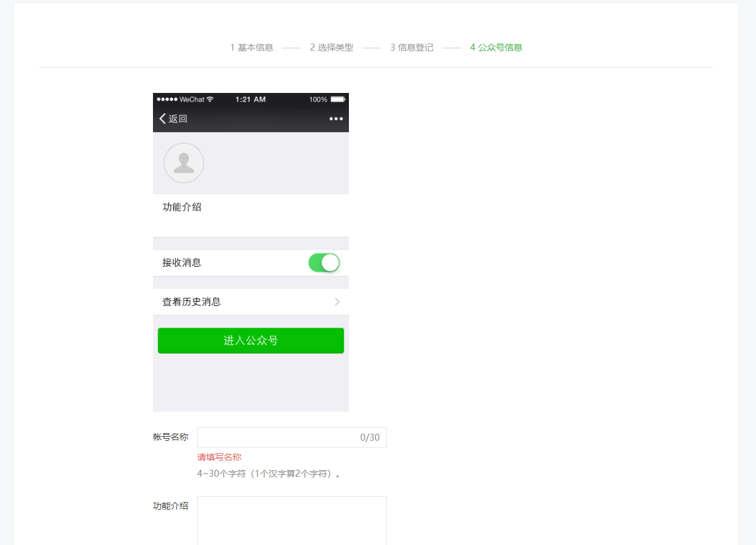The height and width of the screenshot is (545, 756).
Task: Go to step 2 选择类型
Action: (x=331, y=47)
